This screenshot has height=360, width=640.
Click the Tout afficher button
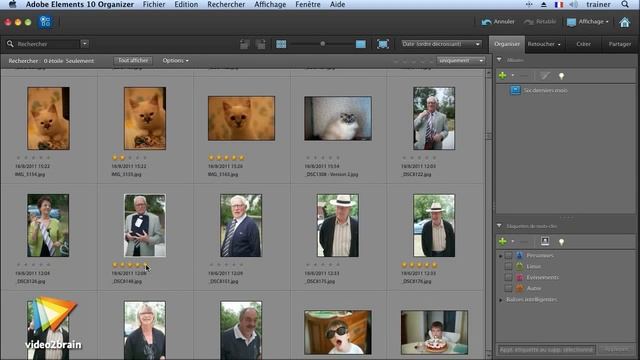pos(133,60)
